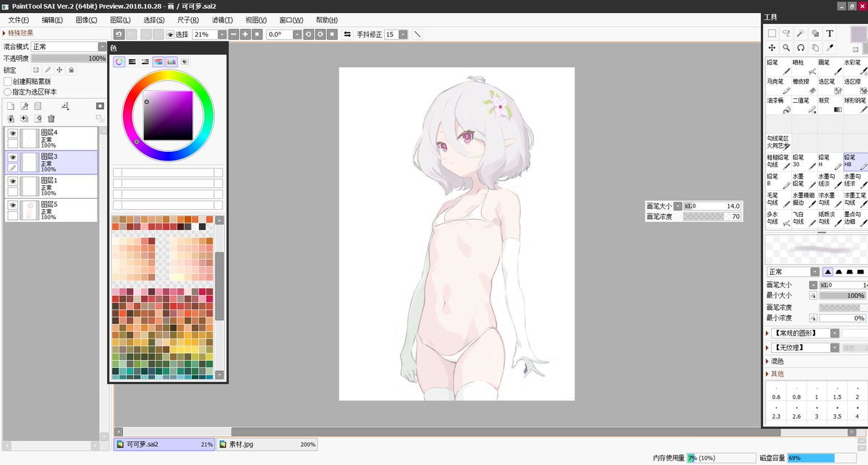Select the lasso selection tool
868x465 pixels.
tap(786, 33)
